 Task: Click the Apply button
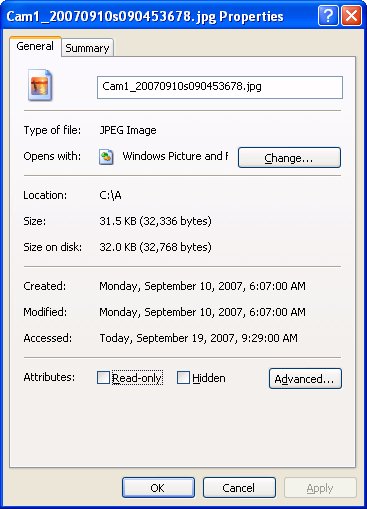point(320,488)
